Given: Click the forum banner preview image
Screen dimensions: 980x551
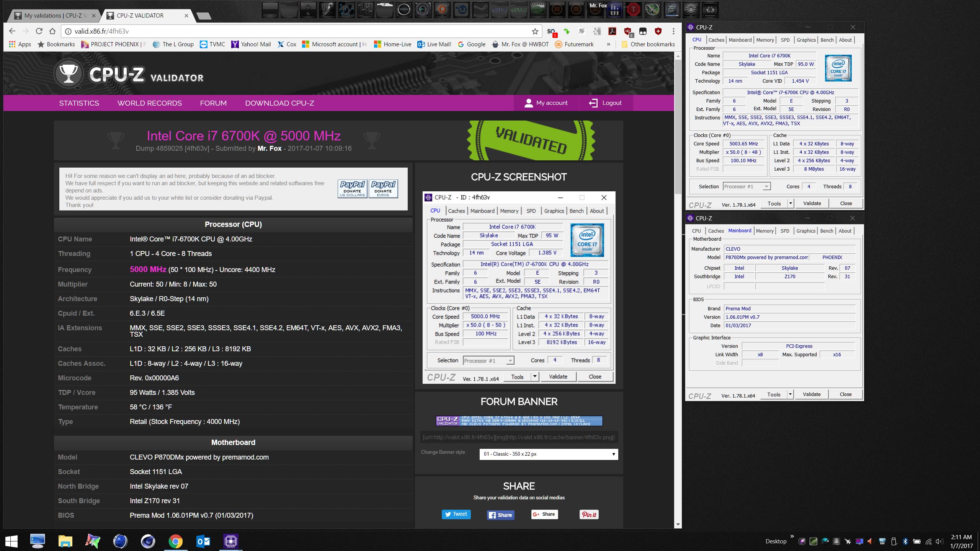Looking at the screenshot, I should click(519, 421).
